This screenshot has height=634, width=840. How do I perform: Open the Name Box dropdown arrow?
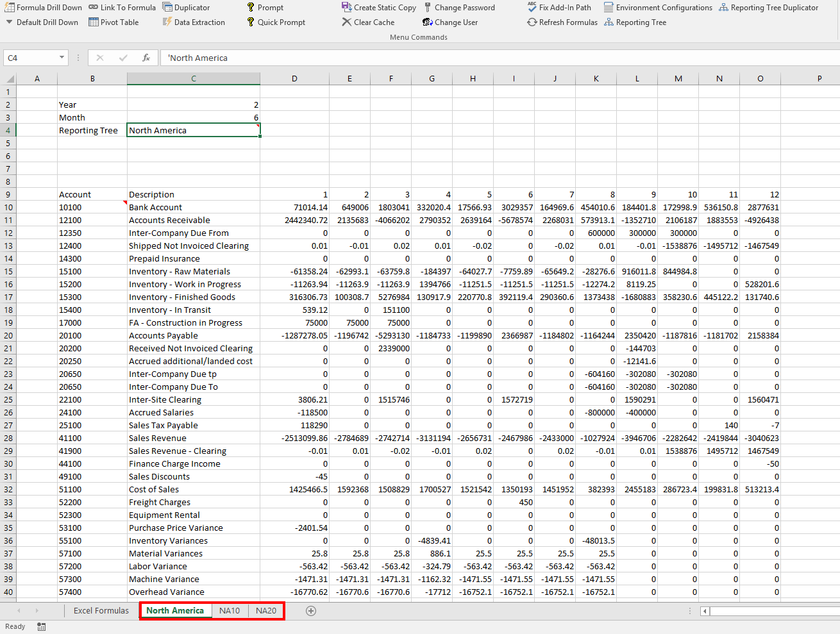(x=62, y=58)
